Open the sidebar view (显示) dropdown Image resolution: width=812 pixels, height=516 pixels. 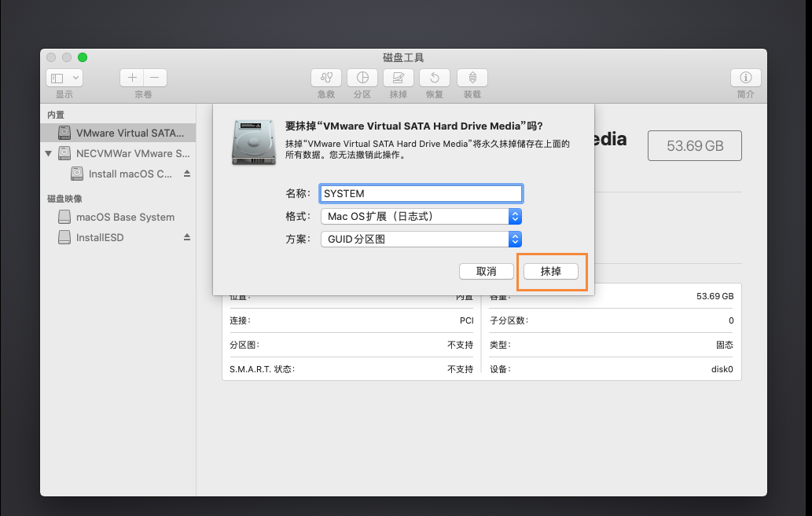point(64,78)
